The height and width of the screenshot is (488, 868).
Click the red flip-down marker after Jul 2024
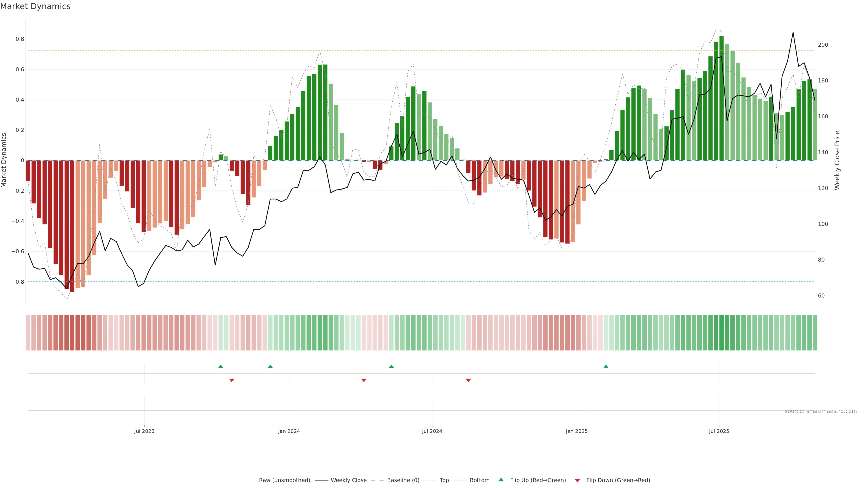(468, 380)
